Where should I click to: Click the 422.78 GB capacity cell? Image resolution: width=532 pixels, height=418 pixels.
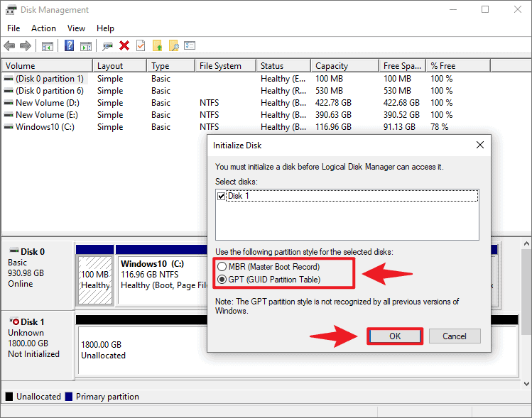[x=334, y=103]
